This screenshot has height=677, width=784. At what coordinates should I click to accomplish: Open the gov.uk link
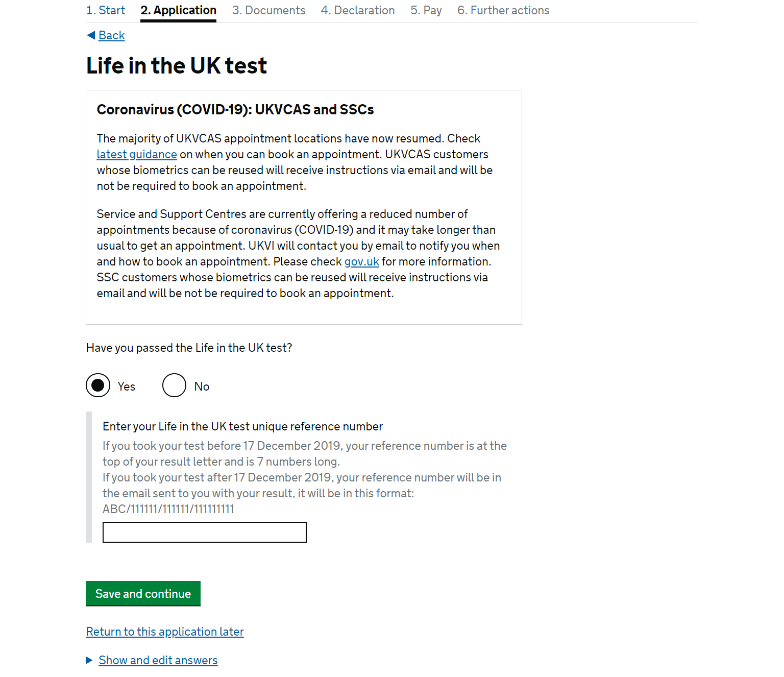362,261
